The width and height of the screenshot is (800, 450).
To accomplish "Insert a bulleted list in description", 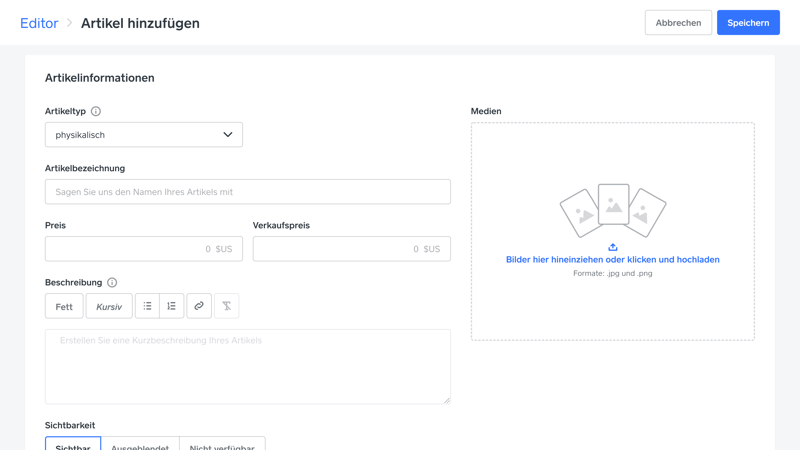I will click(147, 306).
